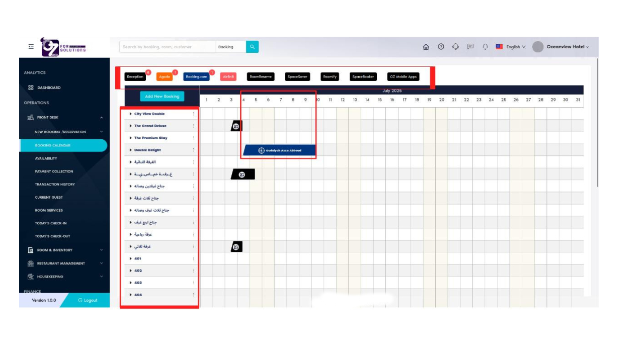Toggle the Booking.com channel filter

click(x=196, y=76)
